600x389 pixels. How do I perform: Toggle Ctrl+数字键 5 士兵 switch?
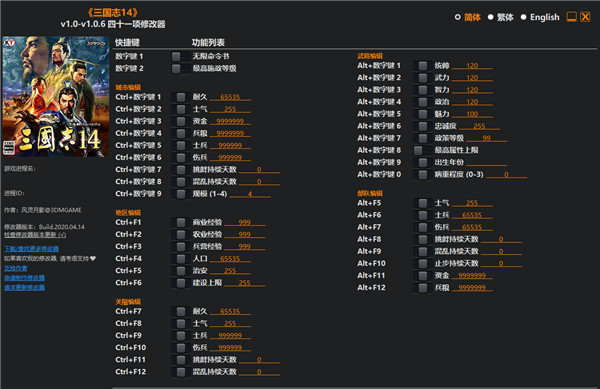point(181,146)
